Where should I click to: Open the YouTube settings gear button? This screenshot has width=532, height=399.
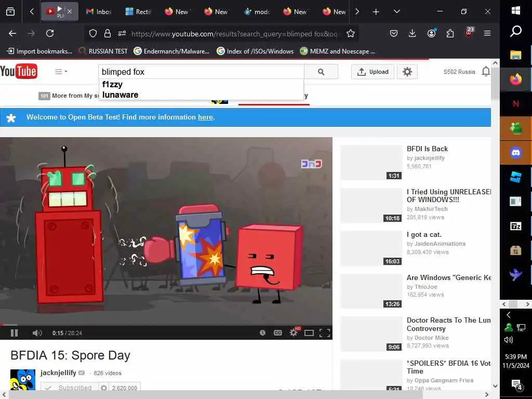407,72
